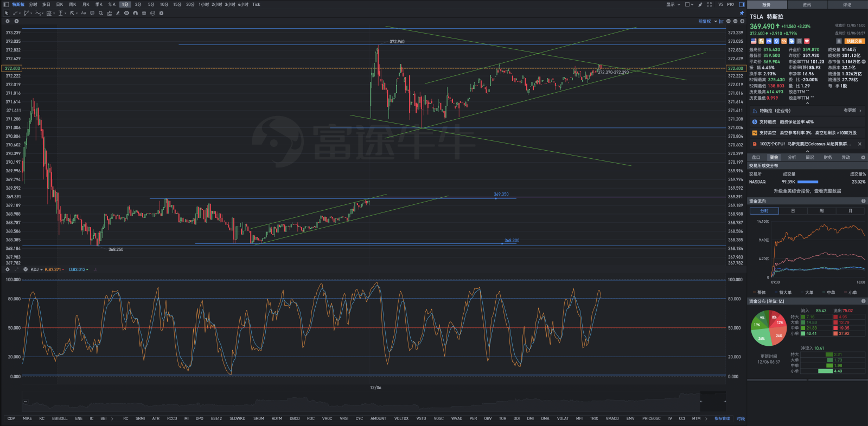This screenshot has height=426, width=868.
Task: Open the 评论 tab
Action: [847, 4]
